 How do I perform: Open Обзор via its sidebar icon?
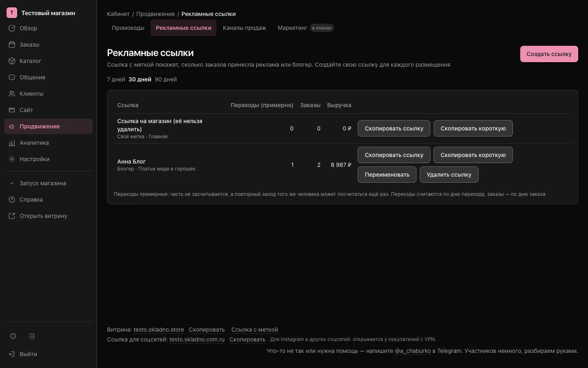12,28
